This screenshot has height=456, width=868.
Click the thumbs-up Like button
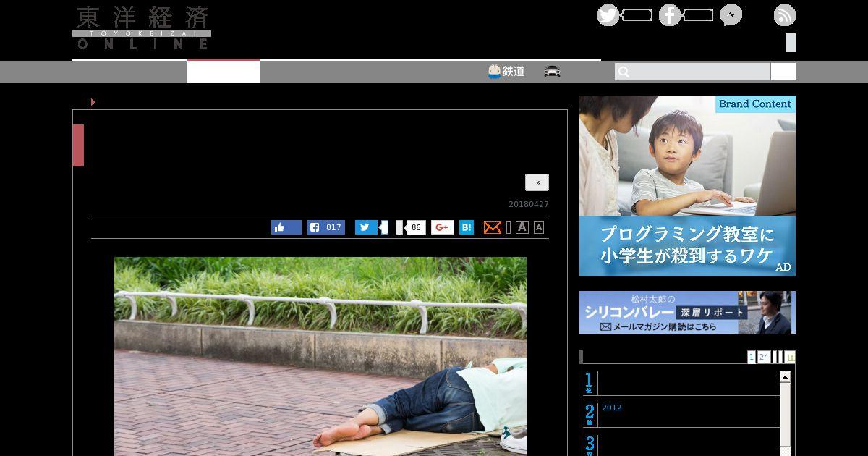click(286, 227)
